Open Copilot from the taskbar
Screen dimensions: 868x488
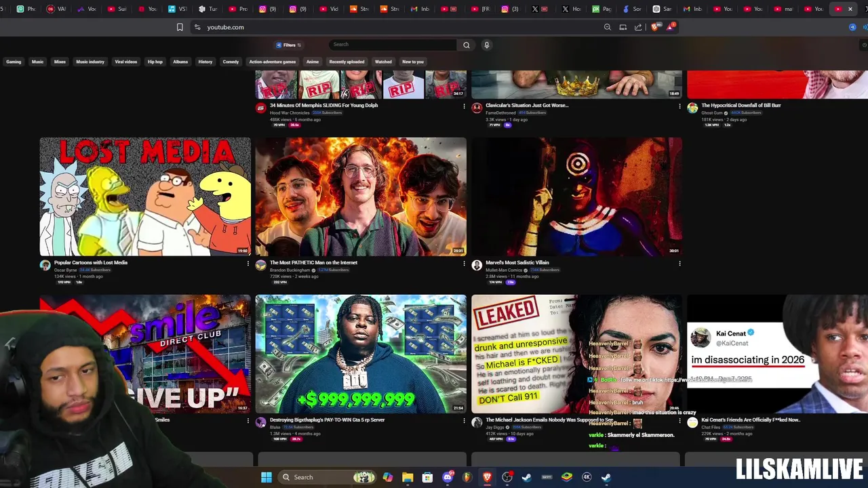(x=387, y=477)
